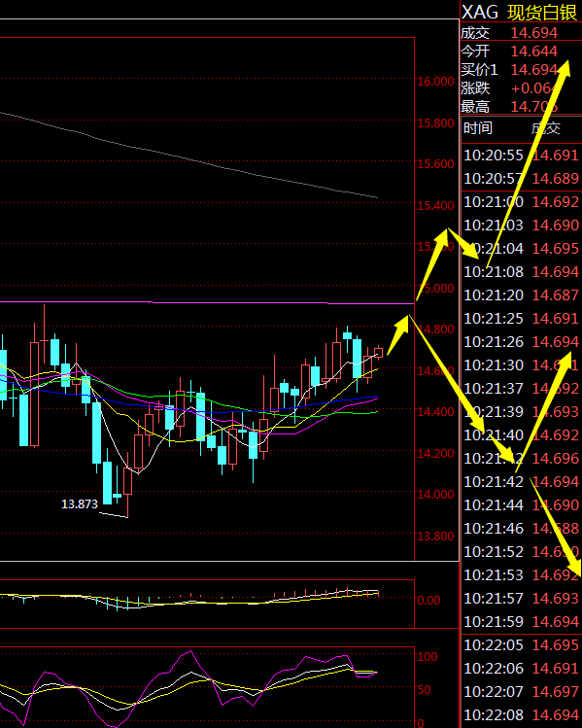
Task: Click the magenta horizontal resistance line
Action: click(x=207, y=302)
